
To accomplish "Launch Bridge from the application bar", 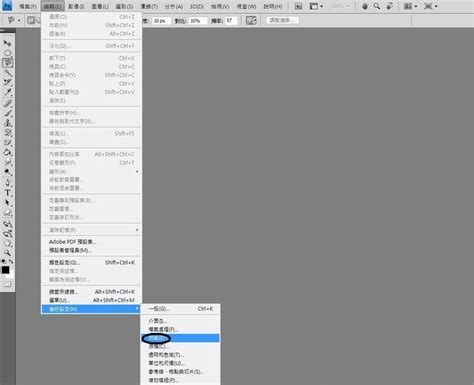I will (x=298, y=6).
